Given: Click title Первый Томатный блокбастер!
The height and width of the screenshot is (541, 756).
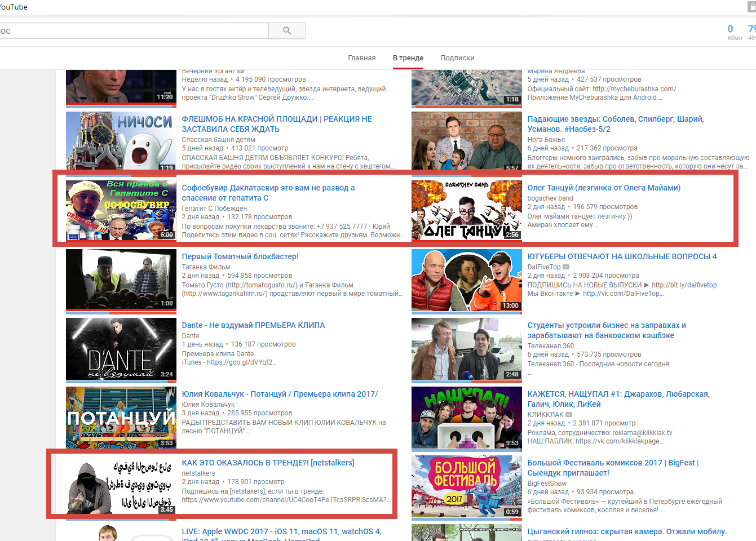Looking at the screenshot, I should tap(240, 256).
